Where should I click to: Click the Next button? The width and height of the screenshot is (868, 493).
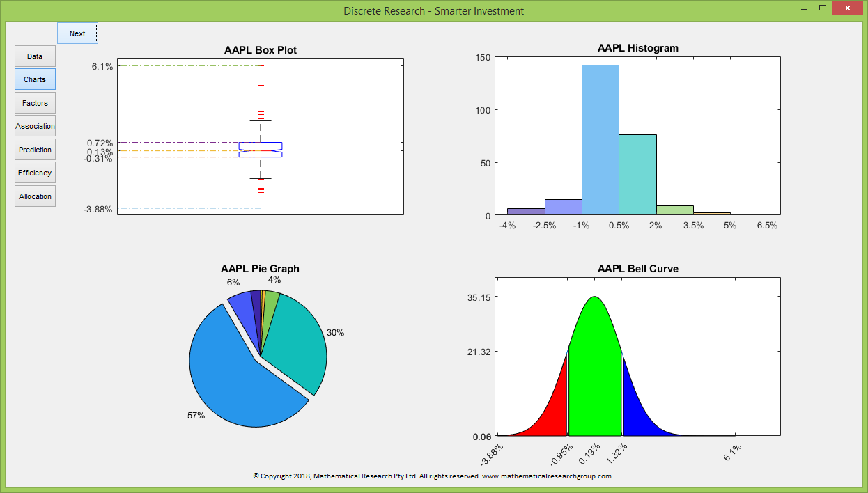(x=77, y=33)
